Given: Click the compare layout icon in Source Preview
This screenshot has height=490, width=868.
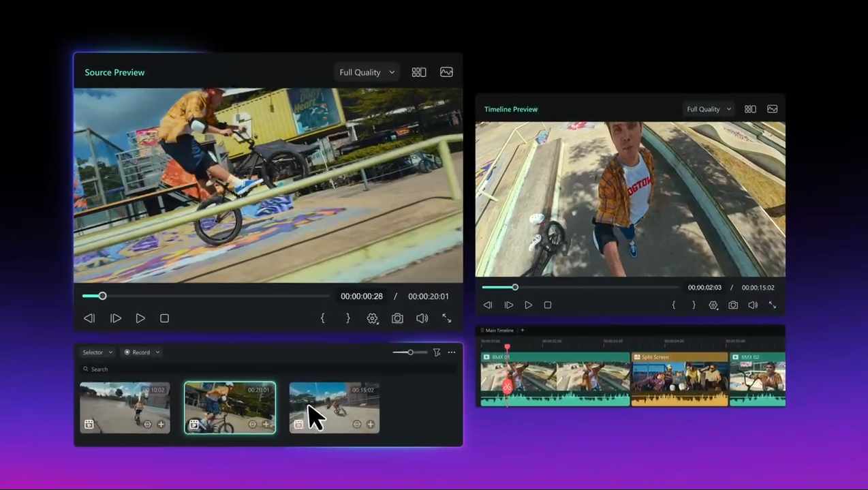Looking at the screenshot, I should [419, 72].
